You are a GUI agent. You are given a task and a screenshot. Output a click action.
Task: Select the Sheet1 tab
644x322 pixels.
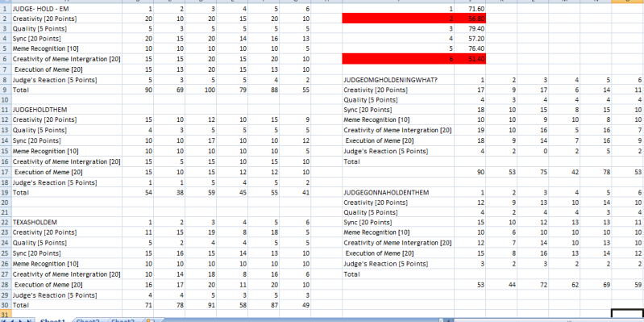click(x=53, y=320)
